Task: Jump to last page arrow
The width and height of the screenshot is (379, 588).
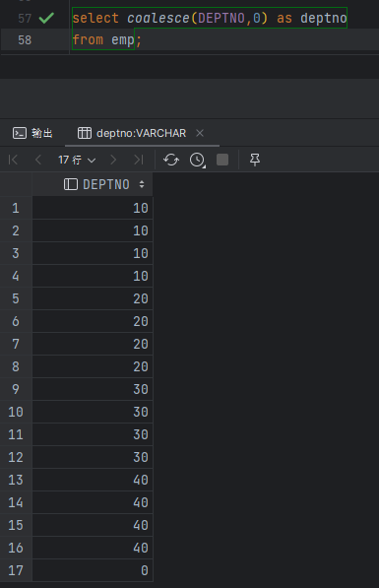Action: 139,161
